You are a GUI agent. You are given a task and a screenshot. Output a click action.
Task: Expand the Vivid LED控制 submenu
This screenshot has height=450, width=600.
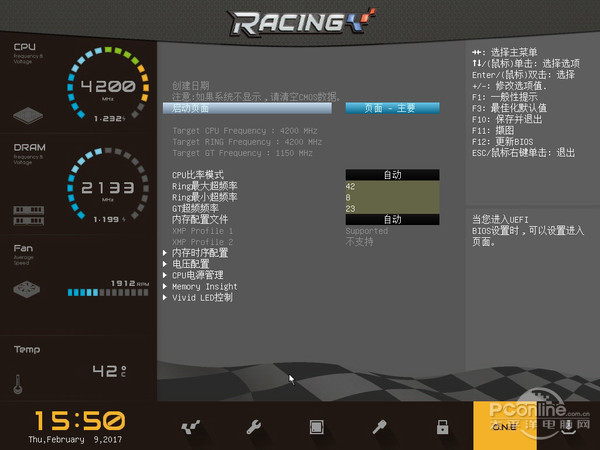[x=202, y=297]
